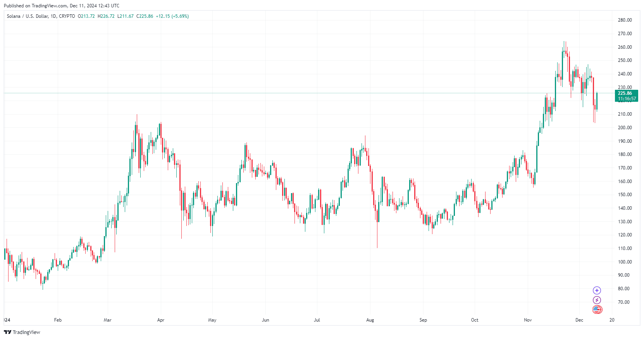Click the 150.00 price axis label
644x339 pixels.
point(625,195)
